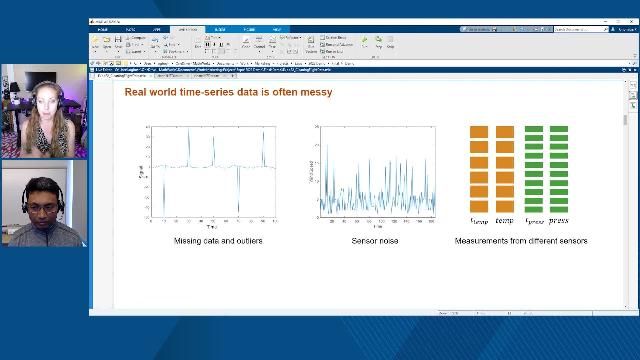
Task: Click the Run green arrow icon
Action: click(x=364, y=40)
